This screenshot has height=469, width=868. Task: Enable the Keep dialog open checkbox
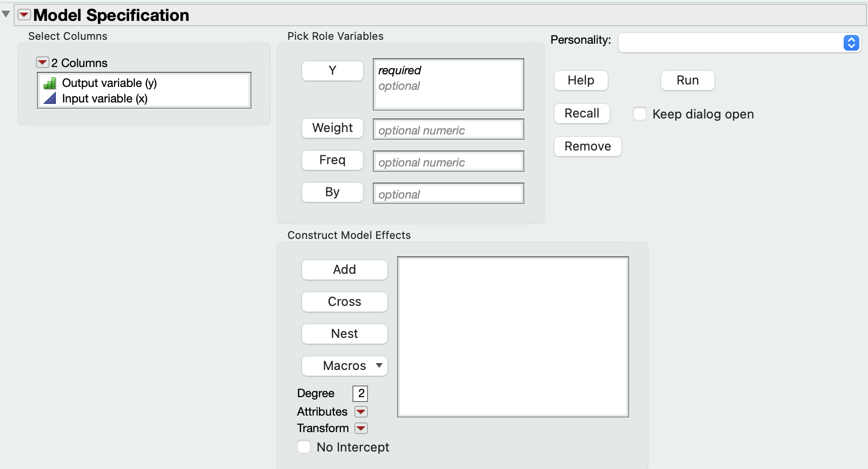coord(640,114)
